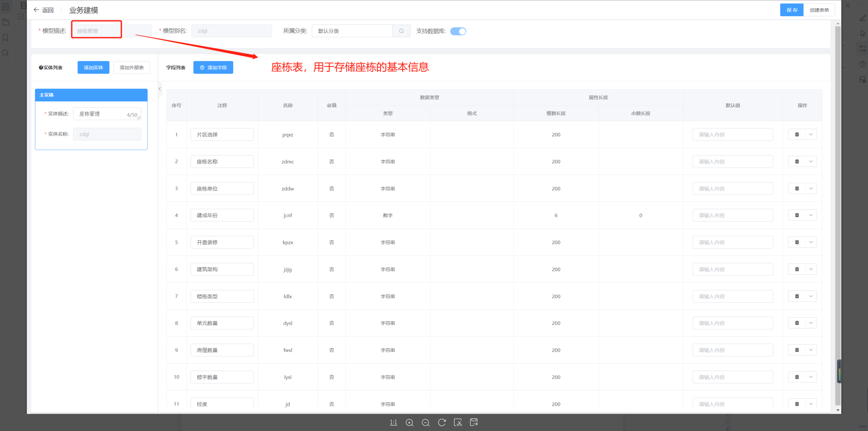Click the crop scissors icon
The width and height of the screenshot is (868, 431).
458,422
